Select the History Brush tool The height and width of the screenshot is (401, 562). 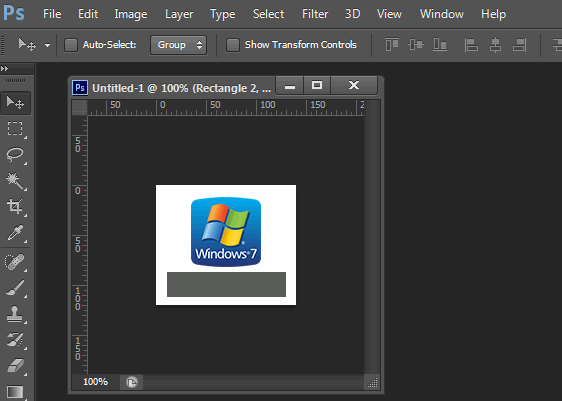15,339
